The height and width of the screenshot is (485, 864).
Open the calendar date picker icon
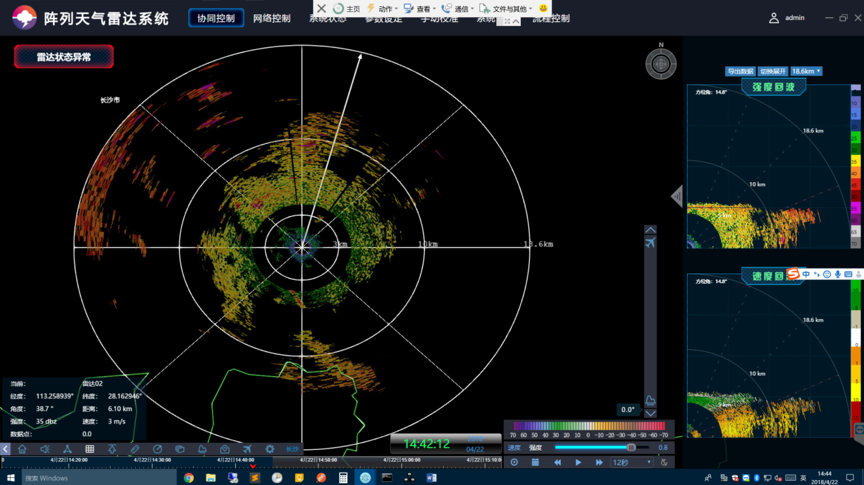coord(535,462)
